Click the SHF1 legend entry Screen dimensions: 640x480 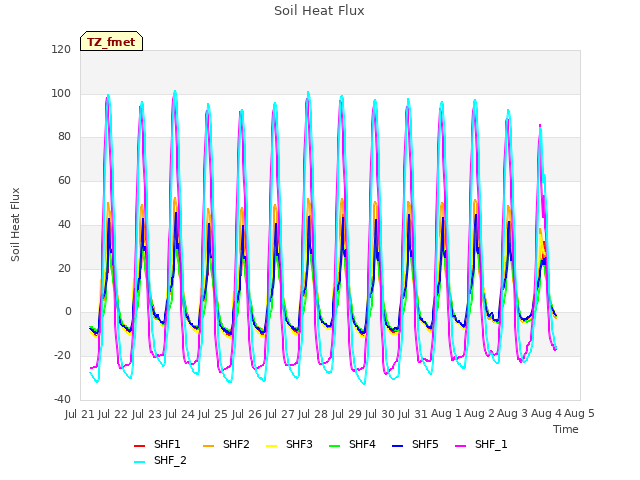click(x=157, y=444)
